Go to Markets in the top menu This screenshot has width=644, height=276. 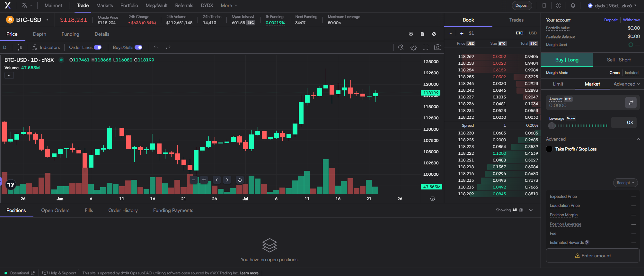(x=104, y=5)
